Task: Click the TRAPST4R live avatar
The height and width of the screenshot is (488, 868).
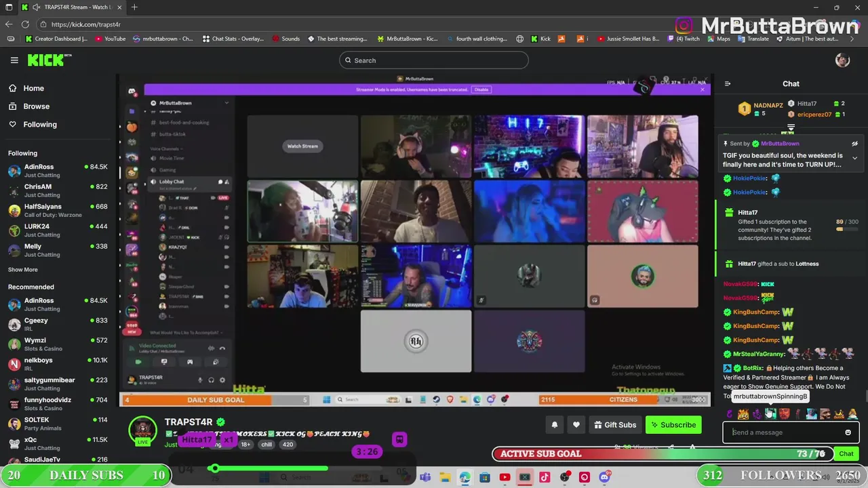Action: [x=142, y=430]
